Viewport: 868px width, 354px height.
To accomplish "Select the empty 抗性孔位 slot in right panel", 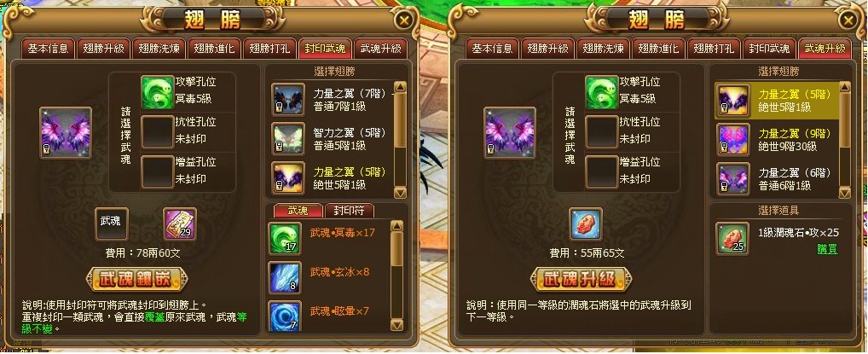I will pyautogui.click(x=602, y=132).
